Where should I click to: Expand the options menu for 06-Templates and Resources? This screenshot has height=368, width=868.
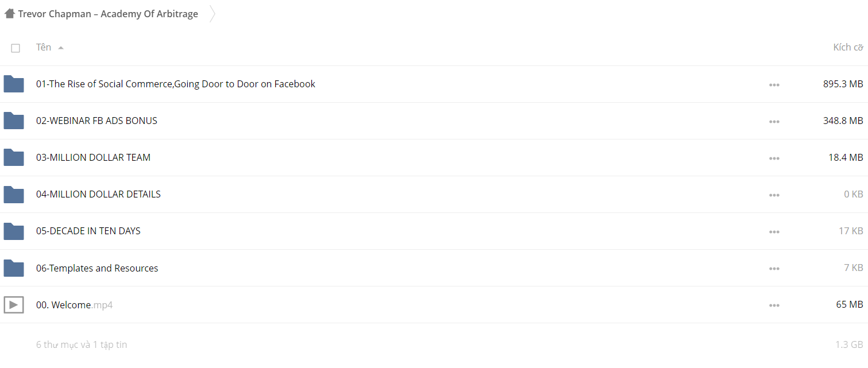[774, 269]
